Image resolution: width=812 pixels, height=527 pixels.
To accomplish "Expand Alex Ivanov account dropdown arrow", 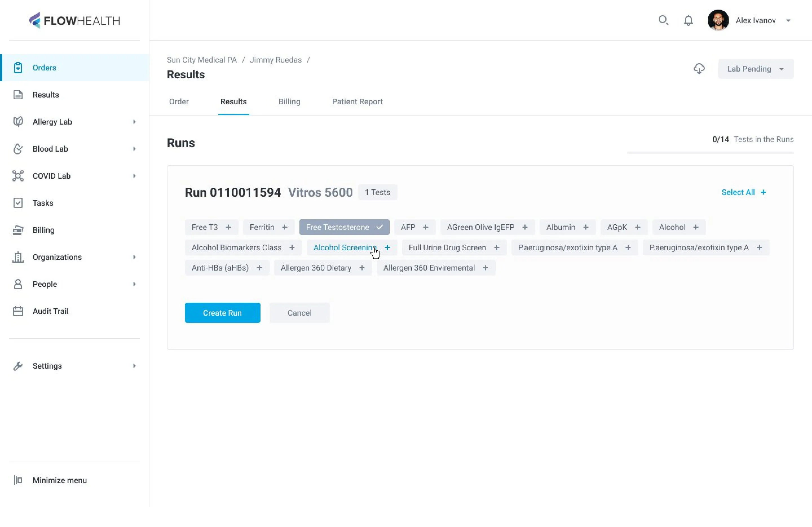I will [x=788, y=21].
